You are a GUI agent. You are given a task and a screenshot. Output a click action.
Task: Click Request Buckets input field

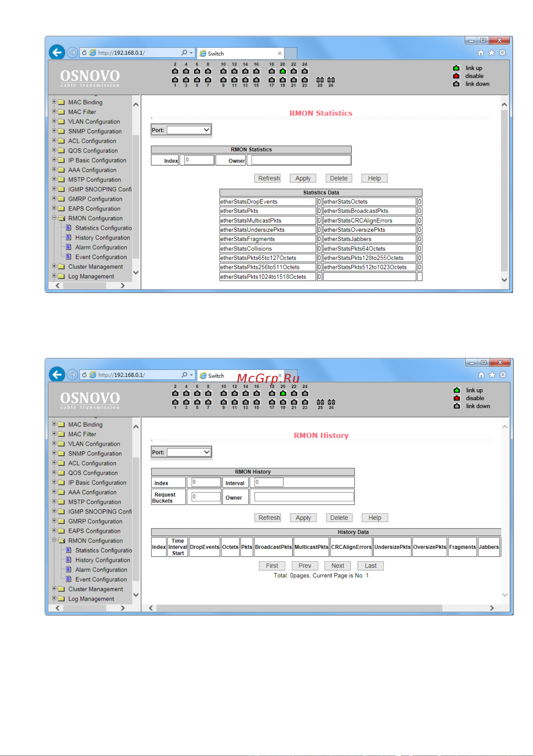click(206, 496)
